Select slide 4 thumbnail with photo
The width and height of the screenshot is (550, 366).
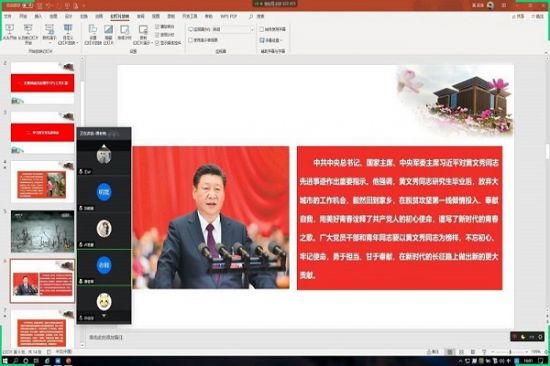click(42, 182)
